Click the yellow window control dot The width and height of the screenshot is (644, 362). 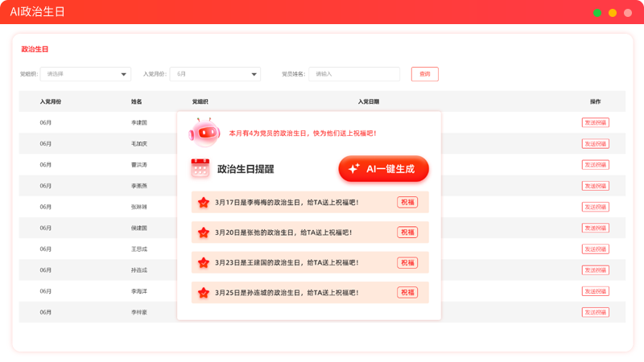(613, 13)
